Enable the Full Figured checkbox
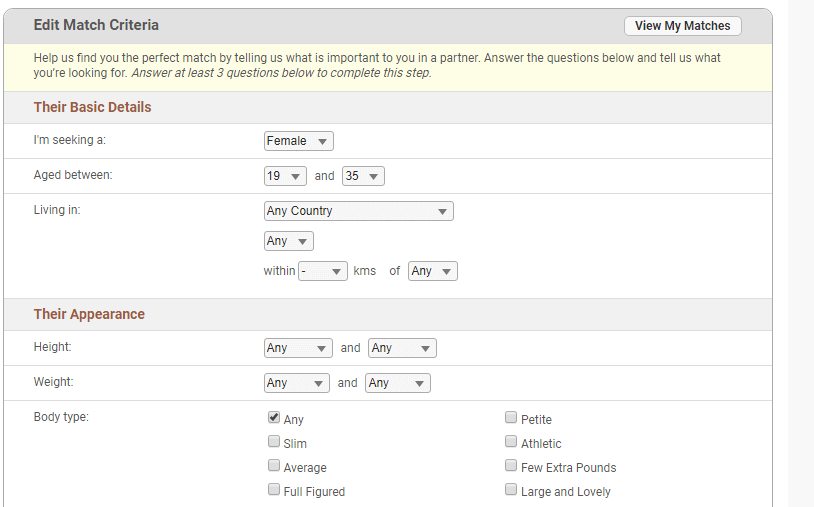Image resolution: width=814 pixels, height=507 pixels. coord(274,490)
